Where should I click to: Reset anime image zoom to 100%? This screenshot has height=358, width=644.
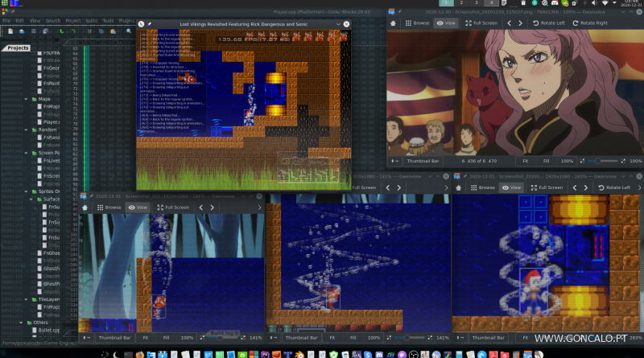click(568, 161)
